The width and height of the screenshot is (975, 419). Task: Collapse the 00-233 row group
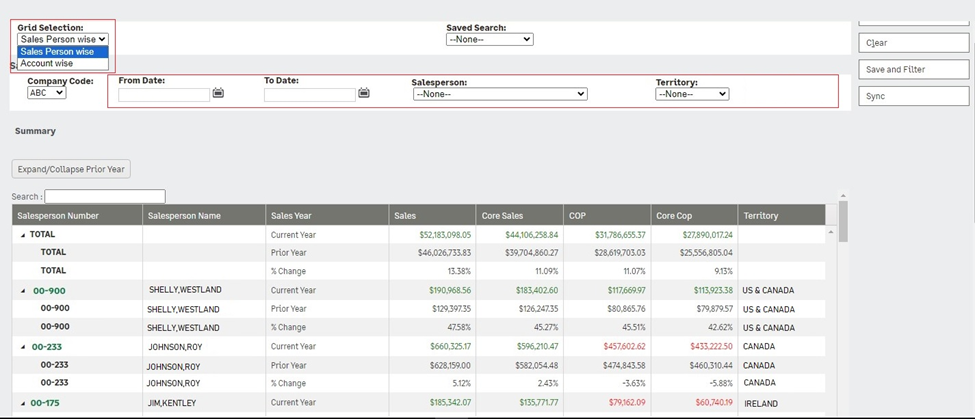[23, 347]
